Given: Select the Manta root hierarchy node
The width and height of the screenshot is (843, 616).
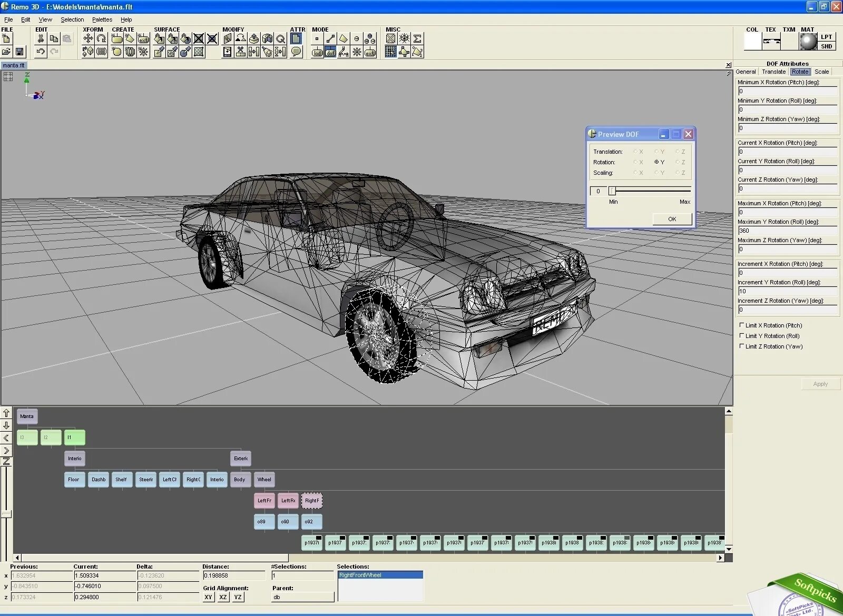Looking at the screenshot, I should 27,416.
